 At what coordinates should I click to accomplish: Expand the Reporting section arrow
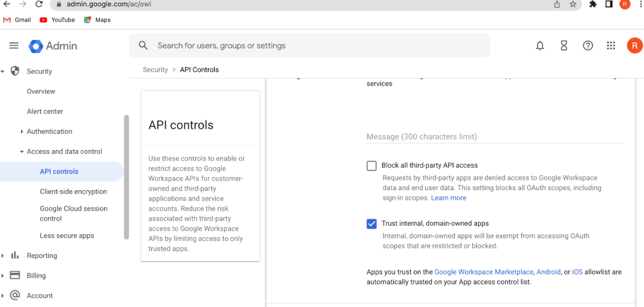tap(3, 255)
